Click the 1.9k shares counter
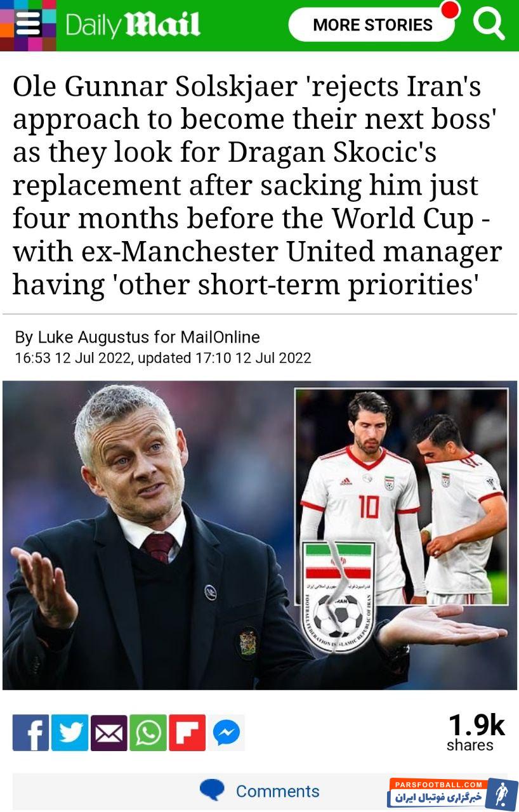The image size is (519, 812). click(x=476, y=733)
